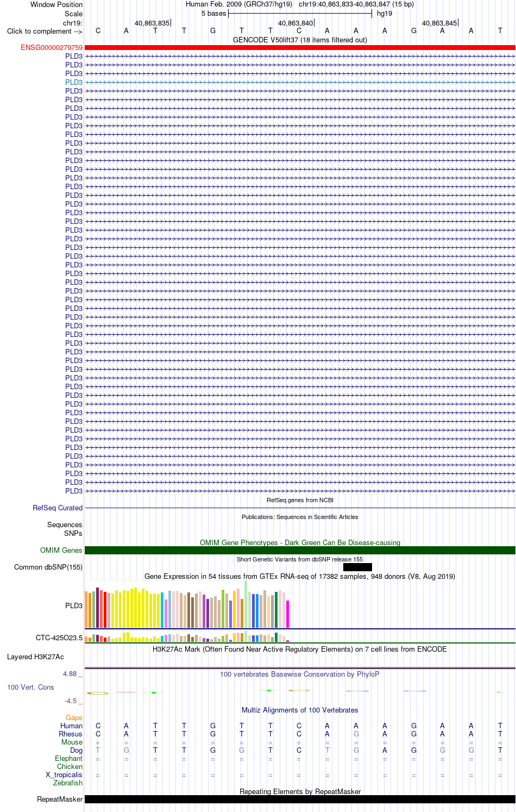Click the Common dbSNP(155) label

(x=48, y=567)
